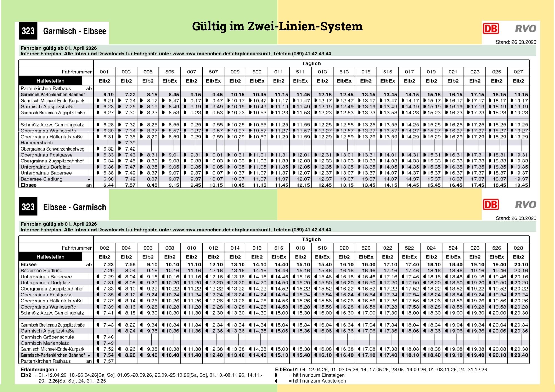Image resolution: width=555 pixels, height=392 pixels.
Task: Click the 'Gültig im Zwei-Linien-System' title
Action: pyautogui.click(x=277, y=27)
